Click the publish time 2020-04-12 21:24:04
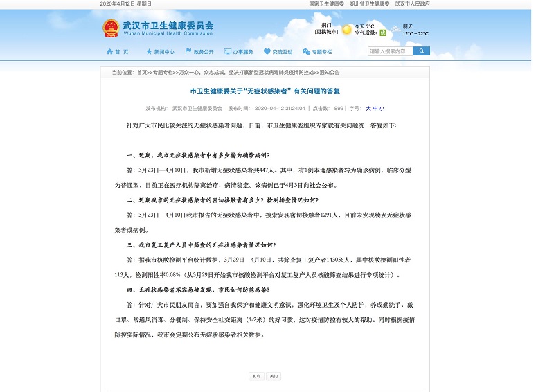Screen dimensions: 554x392 (x=280, y=109)
